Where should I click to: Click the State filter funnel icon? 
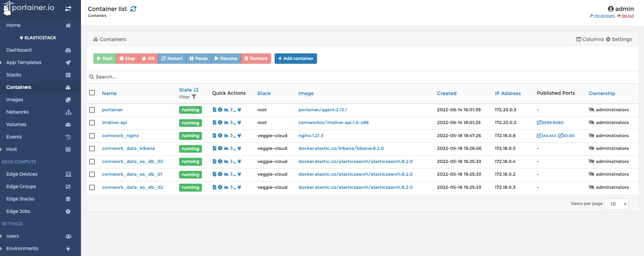coord(194,97)
